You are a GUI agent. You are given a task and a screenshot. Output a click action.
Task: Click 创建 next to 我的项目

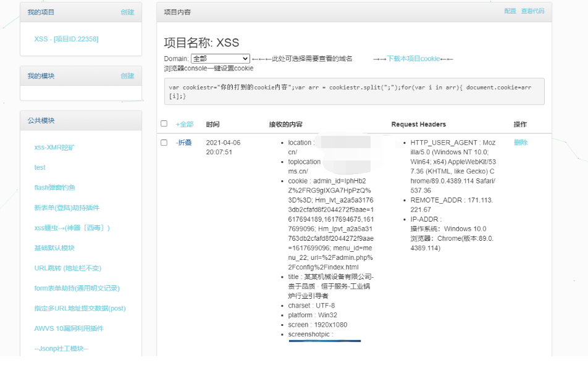click(x=127, y=12)
